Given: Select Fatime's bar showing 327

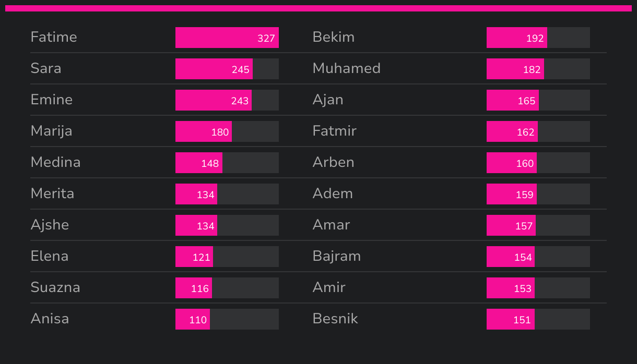Looking at the screenshot, I should click(227, 38).
